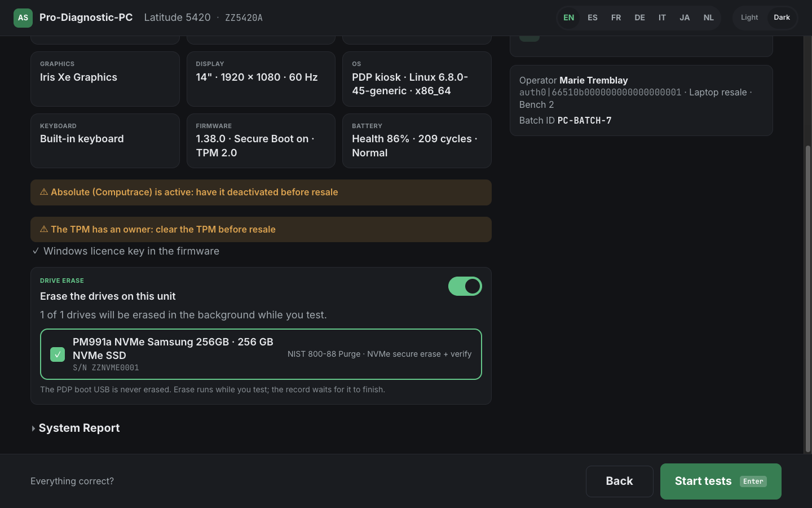
Task: Click the 'Everything correct?' prompt text
Action: point(72,481)
